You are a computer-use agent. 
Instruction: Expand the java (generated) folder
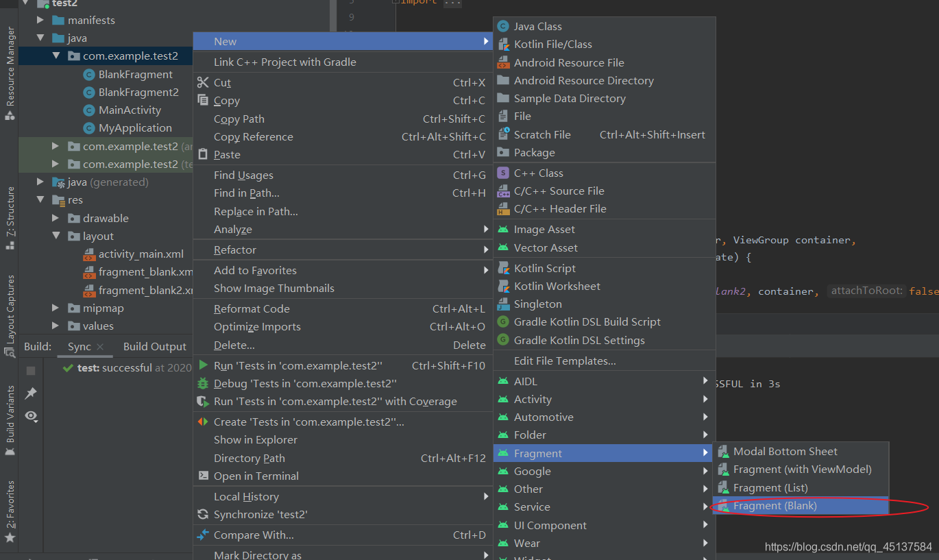click(40, 182)
